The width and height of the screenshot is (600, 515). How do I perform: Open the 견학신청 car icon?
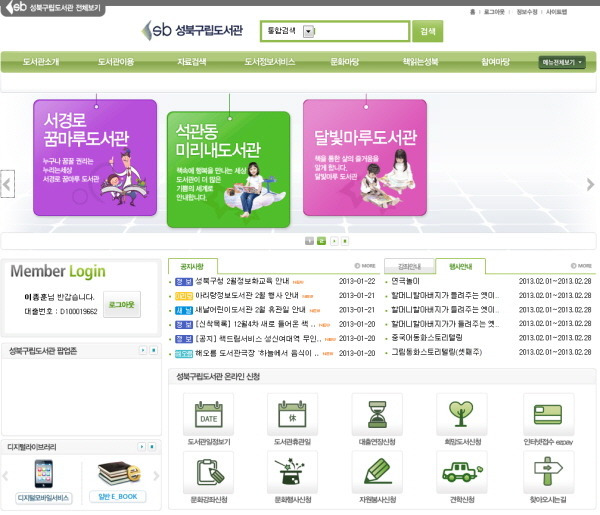pyautogui.click(x=461, y=473)
